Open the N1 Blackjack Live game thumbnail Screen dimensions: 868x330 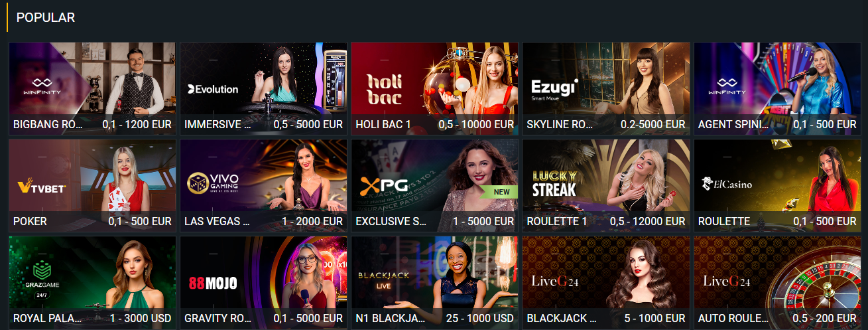click(x=434, y=282)
